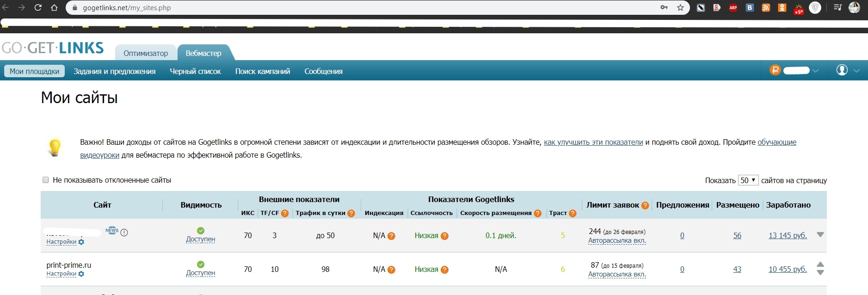Screen dimensions: 868x295
Task: Select the Вебмастер tab
Action: pos(203,53)
